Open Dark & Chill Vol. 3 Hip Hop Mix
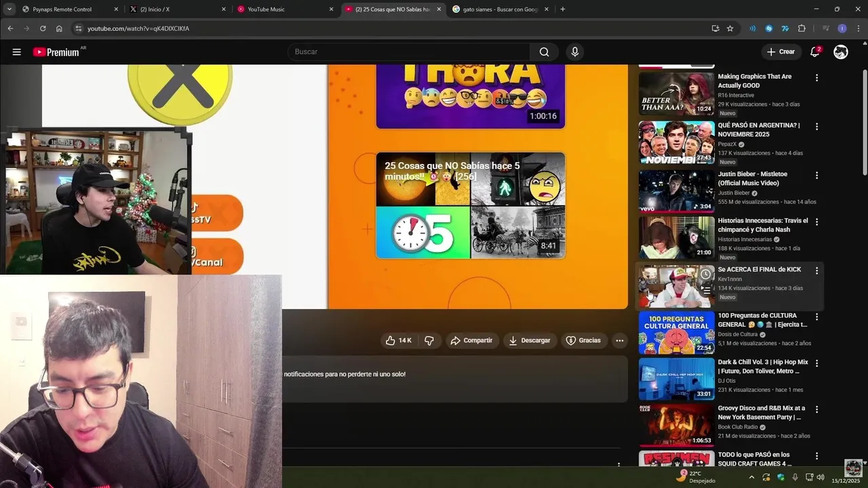Screen dimensions: 868x488 (763, 367)
